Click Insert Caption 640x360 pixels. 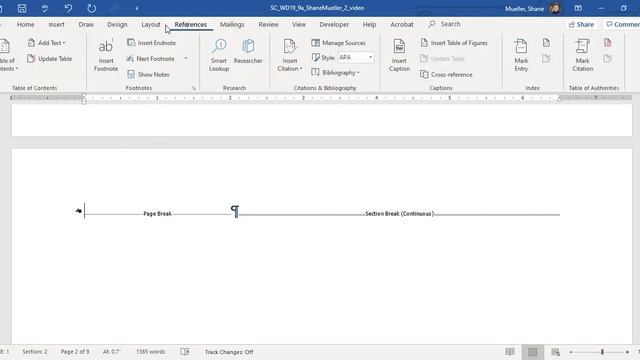tap(399, 56)
